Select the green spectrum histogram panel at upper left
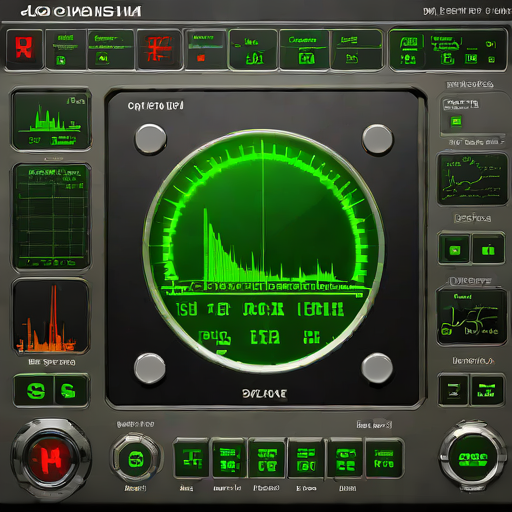512x512 pixels. point(51,119)
